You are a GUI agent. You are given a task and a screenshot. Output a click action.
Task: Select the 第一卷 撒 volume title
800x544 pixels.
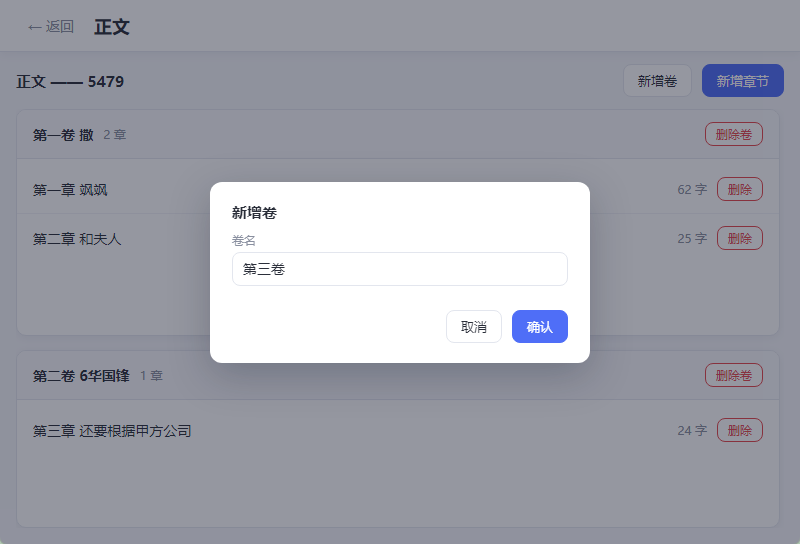coord(63,135)
